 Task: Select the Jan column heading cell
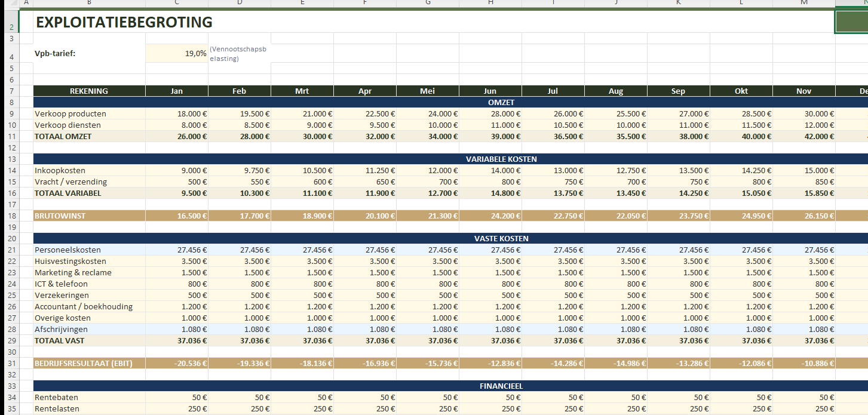coord(177,91)
